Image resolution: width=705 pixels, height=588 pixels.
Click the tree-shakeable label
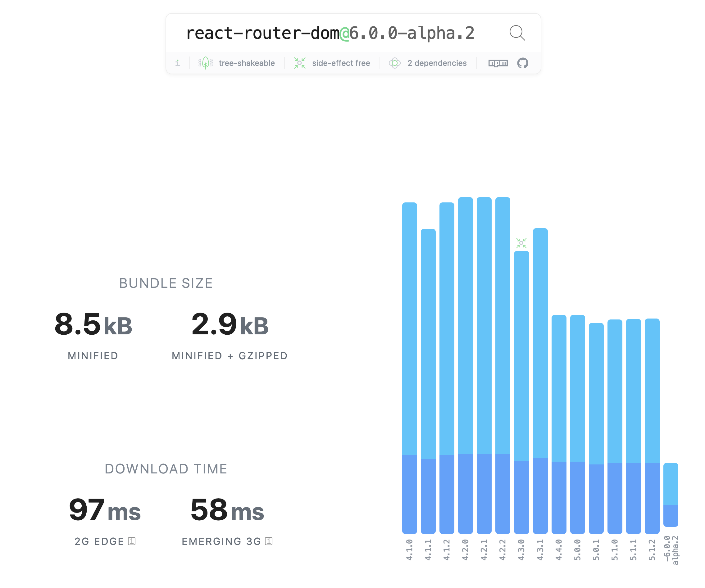(x=247, y=63)
